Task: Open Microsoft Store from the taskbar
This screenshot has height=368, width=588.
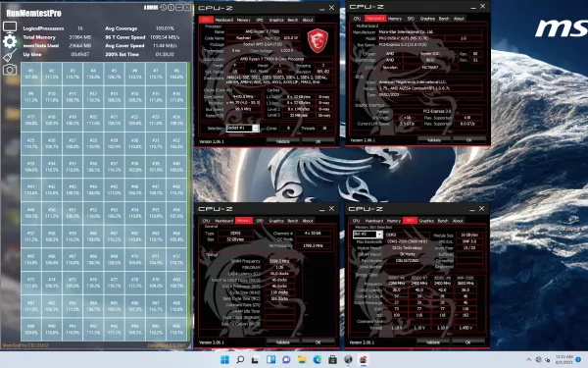Action: (x=332, y=360)
